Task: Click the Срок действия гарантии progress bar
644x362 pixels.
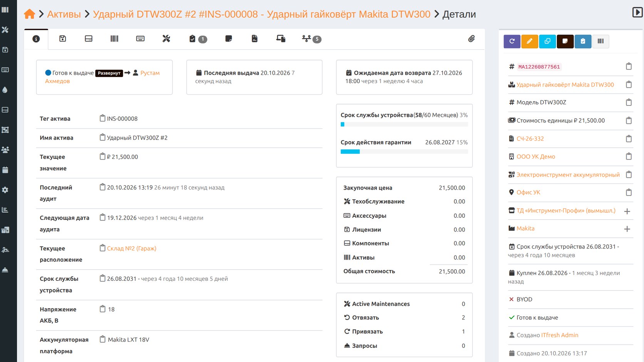Action: 404,152
